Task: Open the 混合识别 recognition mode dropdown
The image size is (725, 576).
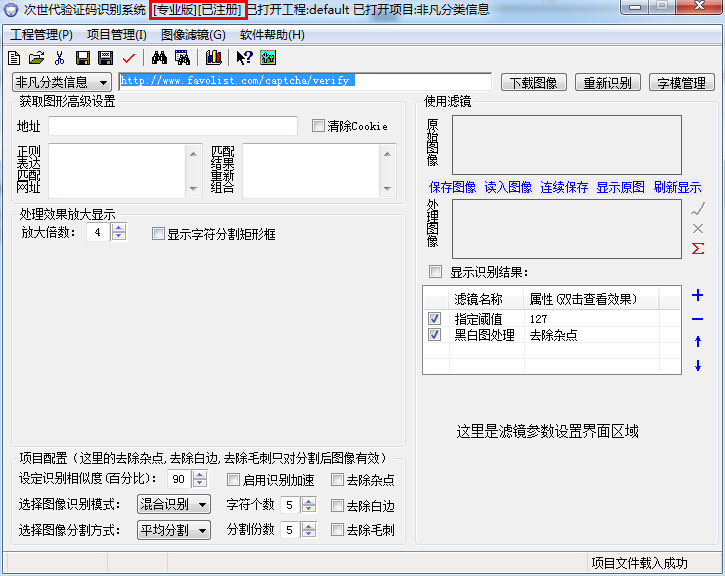Action: click(174, 504)
